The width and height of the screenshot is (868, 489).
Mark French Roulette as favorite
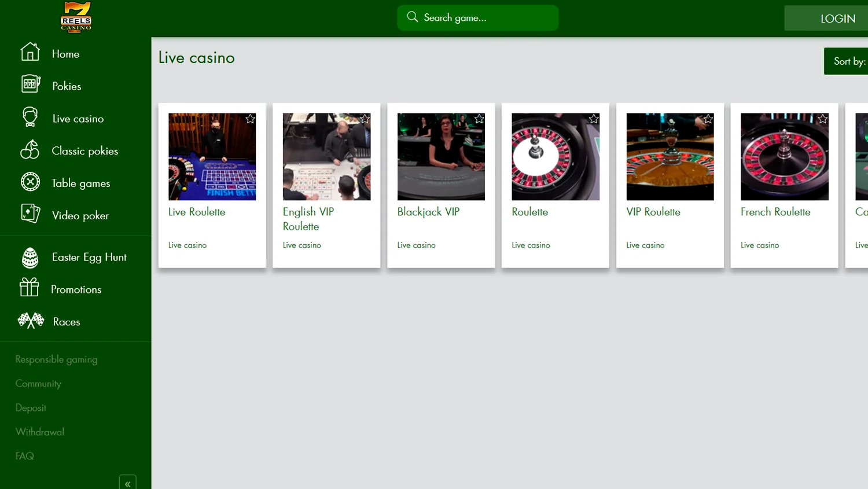tap(822, 119)
